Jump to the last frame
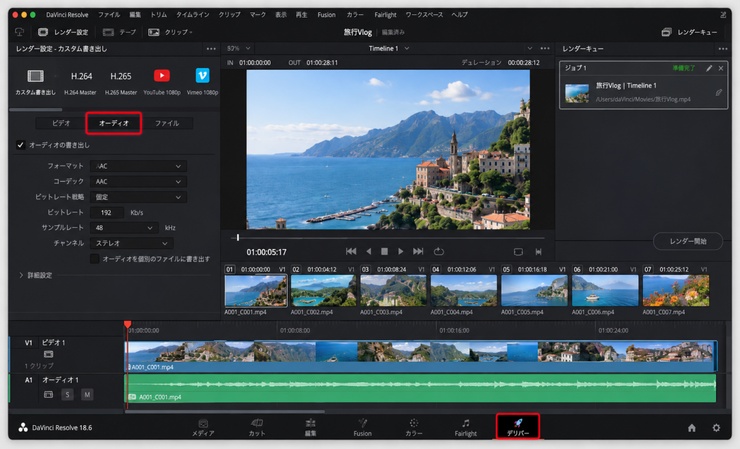 click(x=418, y=252)
